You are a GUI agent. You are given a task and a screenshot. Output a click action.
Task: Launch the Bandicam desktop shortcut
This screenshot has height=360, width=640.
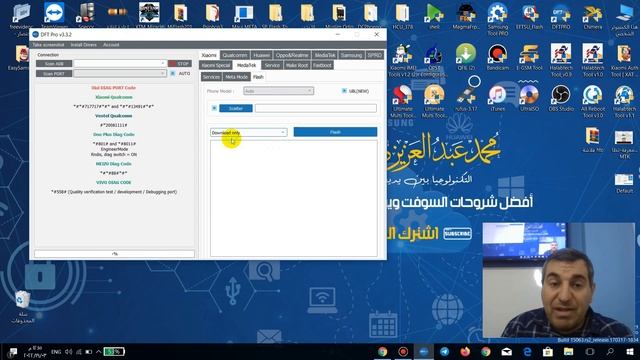[x=498, y=57]
